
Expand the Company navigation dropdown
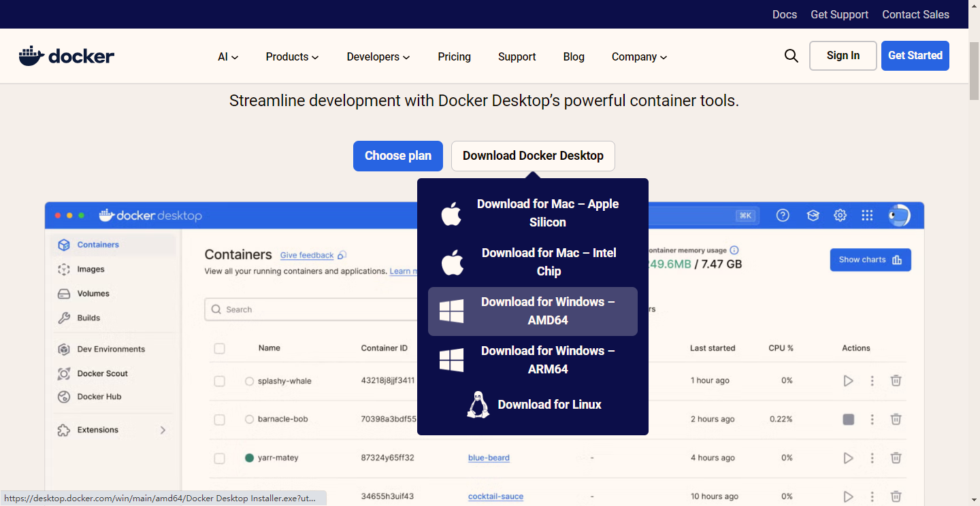[639, 57]
